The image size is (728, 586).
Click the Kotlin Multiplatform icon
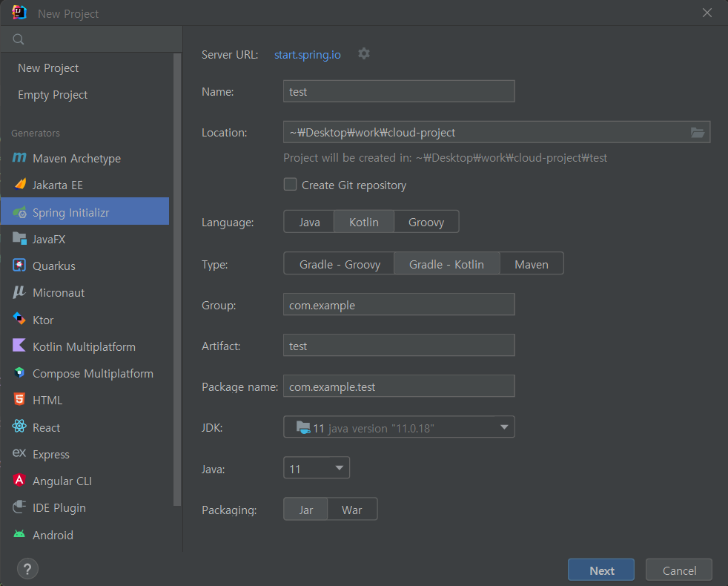tap(19, 346)
